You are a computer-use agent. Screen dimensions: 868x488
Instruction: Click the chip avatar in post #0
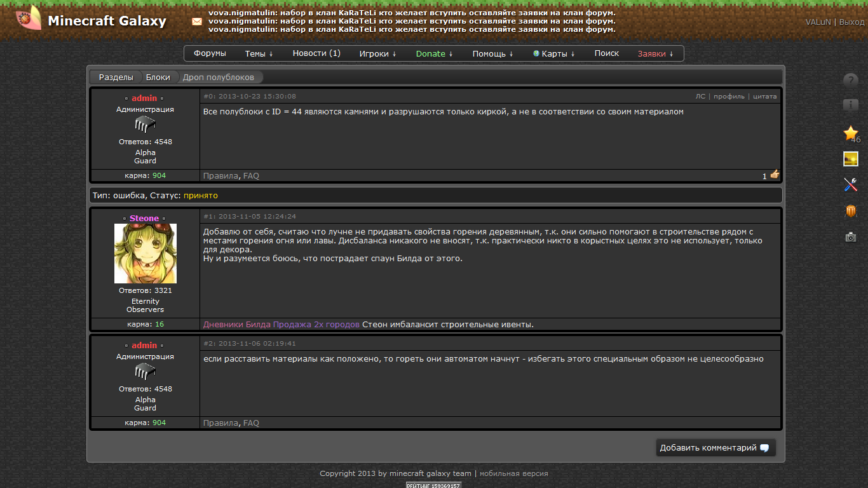pyautogui.click(x=145, y=124)
